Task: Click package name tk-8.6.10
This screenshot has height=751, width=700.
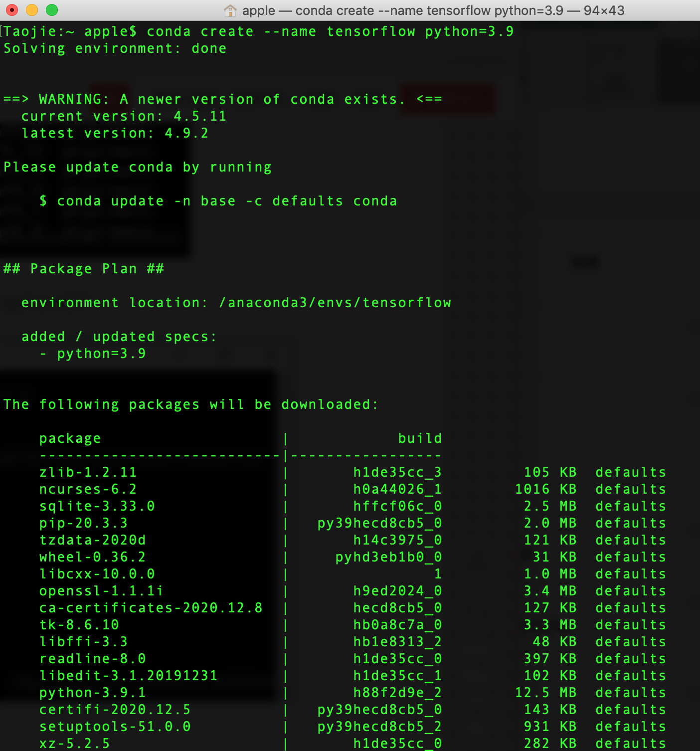Action: point(79,625)
